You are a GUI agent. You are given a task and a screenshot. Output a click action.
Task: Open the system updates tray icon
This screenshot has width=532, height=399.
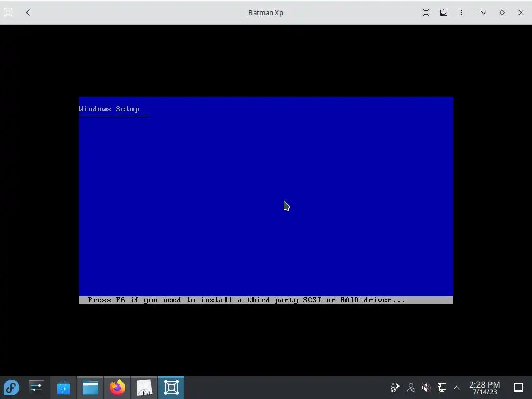tap(395, 388)
